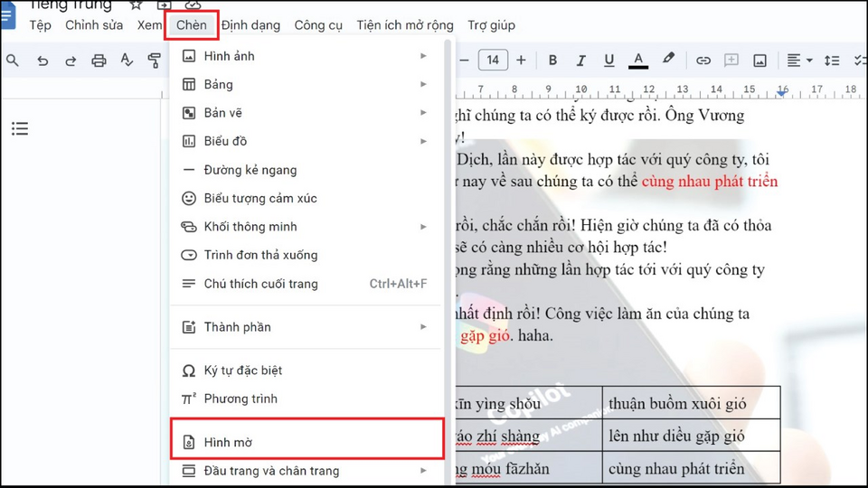
Task: Open the document outline icon on the left
Action: point(20,129)
